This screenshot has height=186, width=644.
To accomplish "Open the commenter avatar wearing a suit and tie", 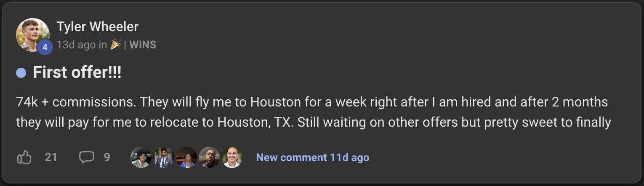I will 164,158.
